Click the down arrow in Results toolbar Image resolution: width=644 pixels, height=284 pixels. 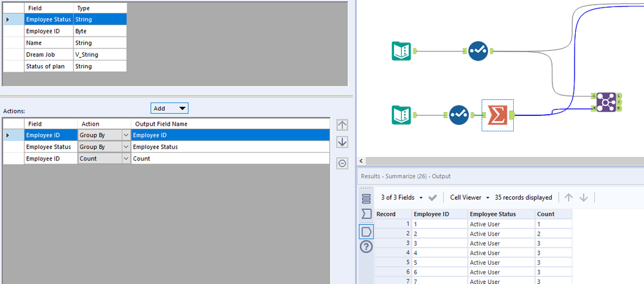click(x=583, y=198)
